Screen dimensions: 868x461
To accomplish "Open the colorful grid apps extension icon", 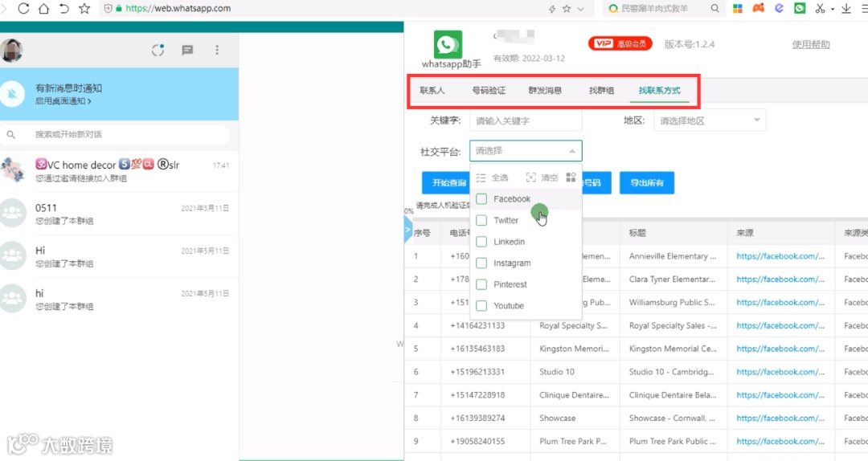I will (x=737, y=8).
